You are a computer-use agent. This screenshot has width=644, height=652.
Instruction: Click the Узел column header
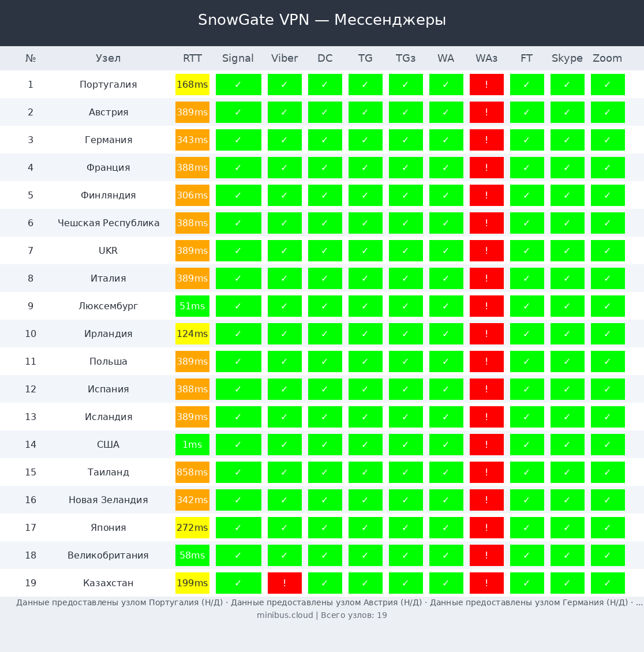108,58
